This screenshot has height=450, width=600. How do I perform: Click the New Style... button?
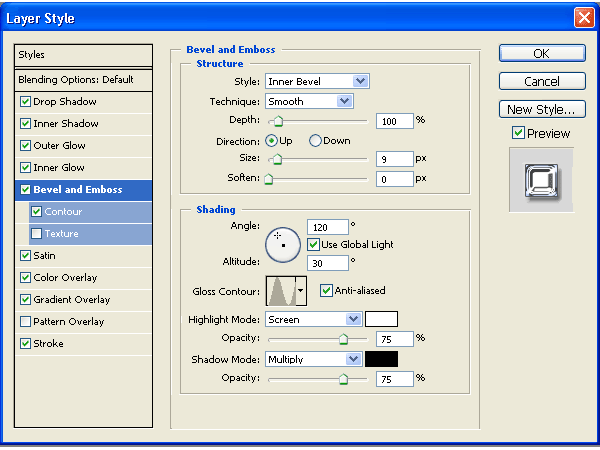(541, 109)
